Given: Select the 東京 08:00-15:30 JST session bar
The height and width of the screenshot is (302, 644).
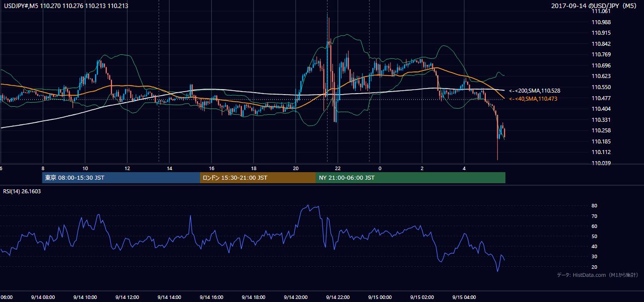Looking at the screenshot, I should pyautogui.click(x=121, y=178).
